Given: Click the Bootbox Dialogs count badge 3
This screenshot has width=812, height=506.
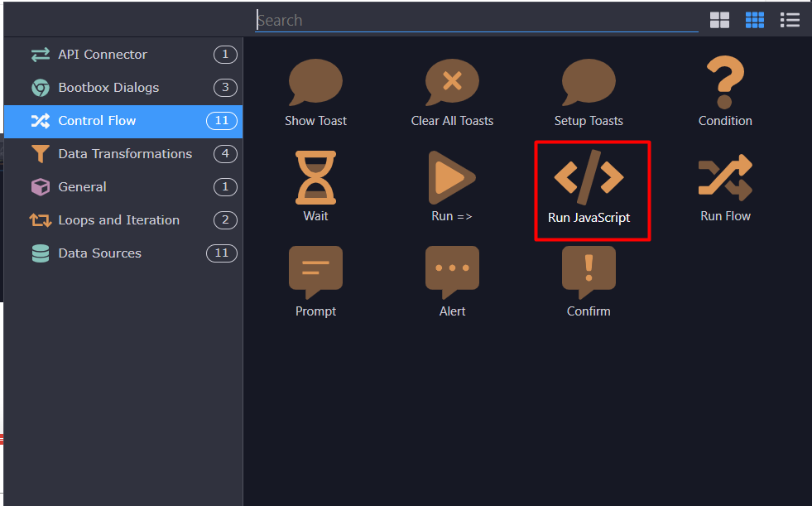Looking at the screenshot, I should 225,88.
